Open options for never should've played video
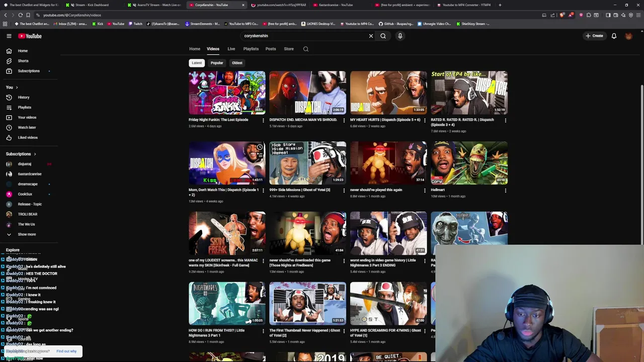 [425, 191]
